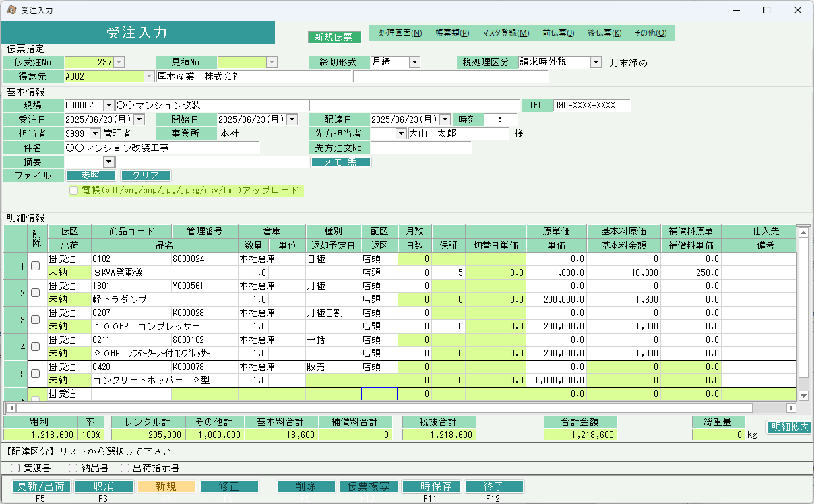Open the 帳票類(P) menu
The image size is (814, 504).
452,33
